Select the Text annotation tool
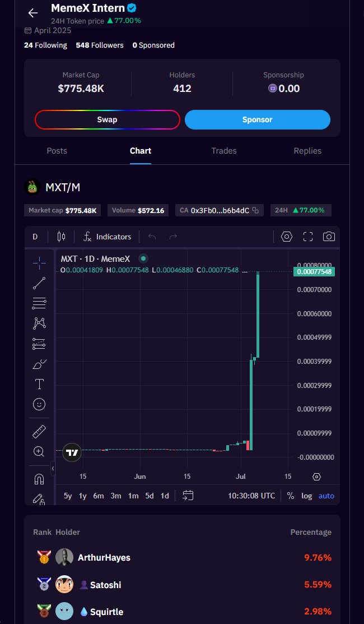This screenshot has width=364, height=624. (x=39, y=384)
